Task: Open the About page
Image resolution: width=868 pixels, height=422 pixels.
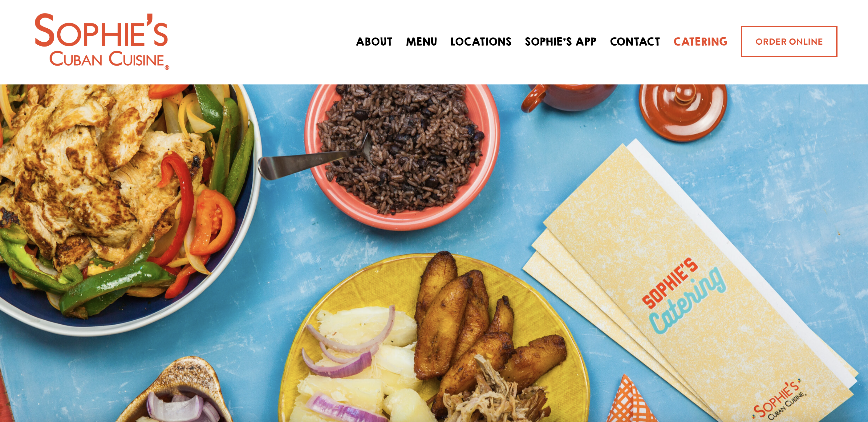Action: point(374,42)
